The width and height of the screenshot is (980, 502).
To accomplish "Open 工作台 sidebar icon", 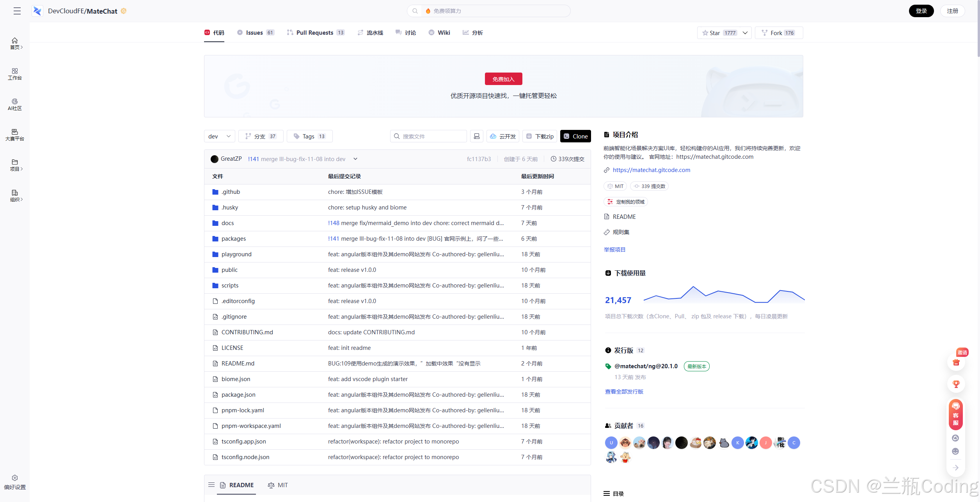I will 15,74.
